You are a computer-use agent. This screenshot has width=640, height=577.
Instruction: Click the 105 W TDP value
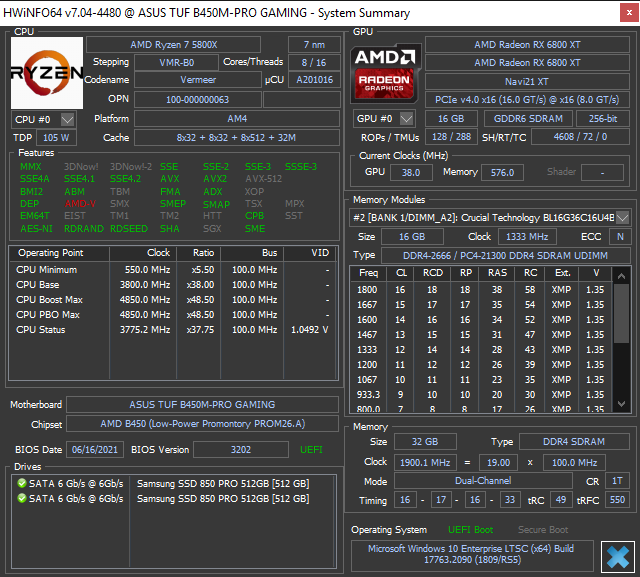tap(56, 138)
